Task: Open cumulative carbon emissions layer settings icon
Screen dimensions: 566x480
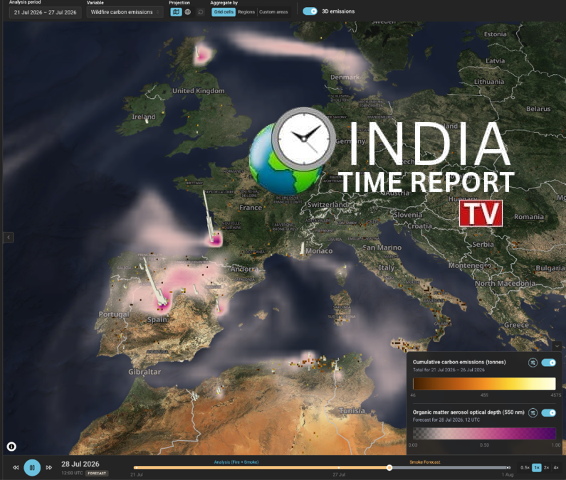Action: click(x=532, y=363)
